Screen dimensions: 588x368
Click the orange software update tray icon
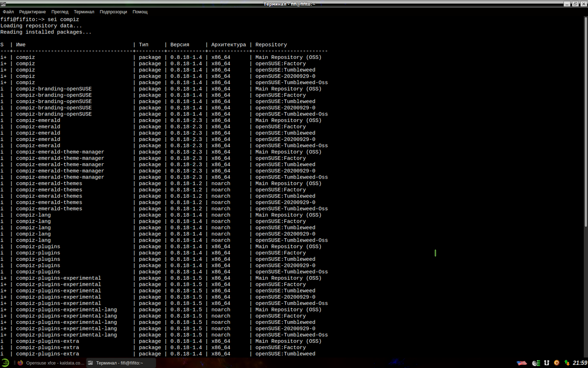point(556,362)
